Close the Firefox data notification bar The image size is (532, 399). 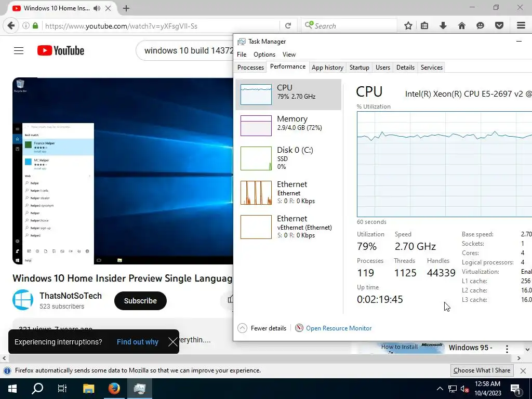[x=523, y=370]
